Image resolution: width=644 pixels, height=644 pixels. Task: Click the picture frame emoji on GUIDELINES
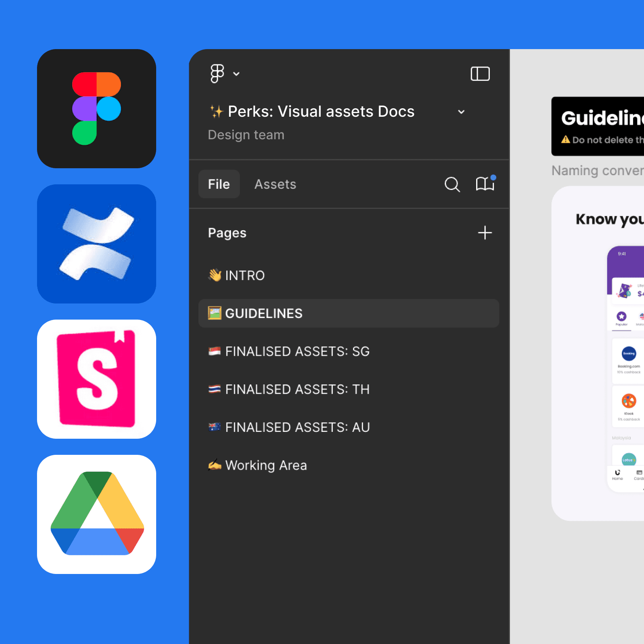tap(215, 313)
